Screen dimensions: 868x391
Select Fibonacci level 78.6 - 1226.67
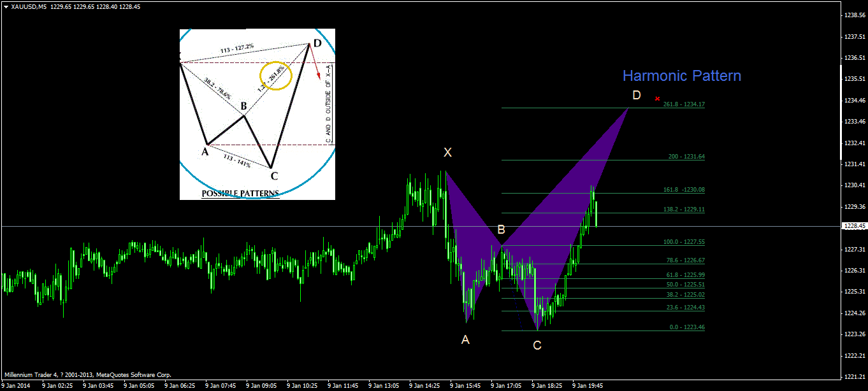coord(686,260)
